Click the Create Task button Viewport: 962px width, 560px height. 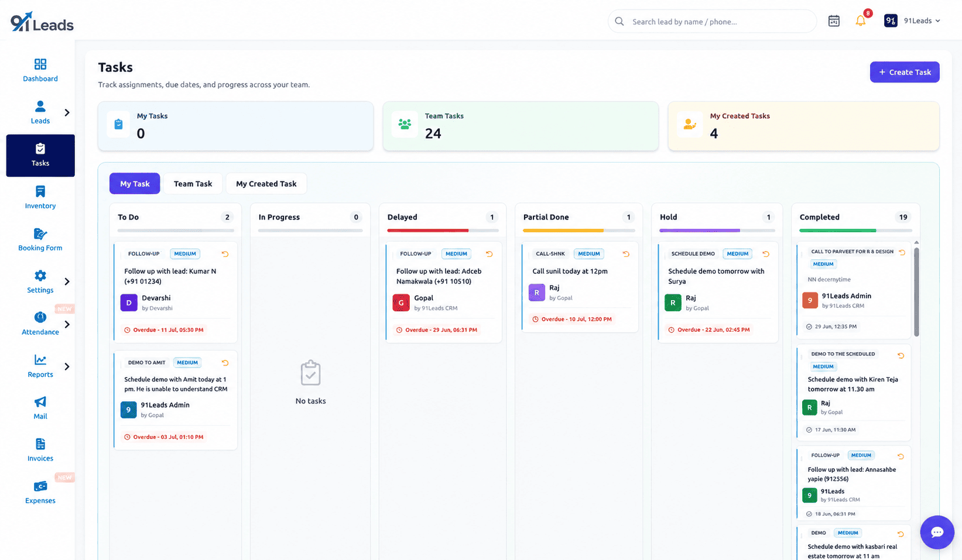pos(905,72)
